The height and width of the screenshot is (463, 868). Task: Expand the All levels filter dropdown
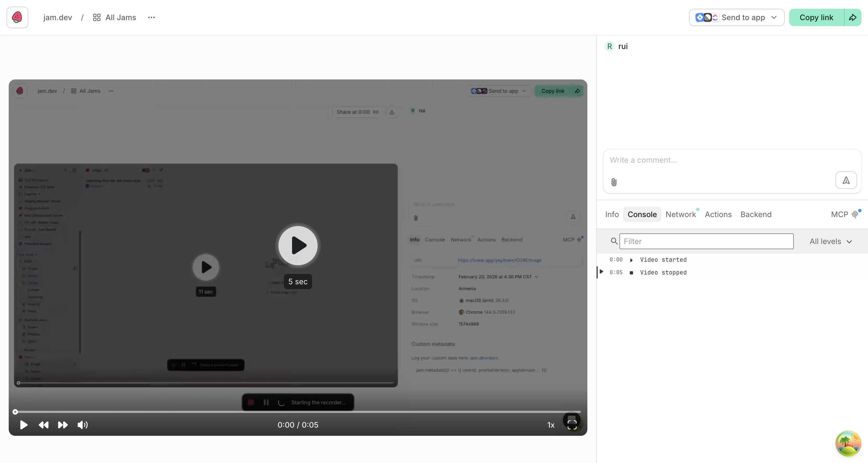[830, 242]
